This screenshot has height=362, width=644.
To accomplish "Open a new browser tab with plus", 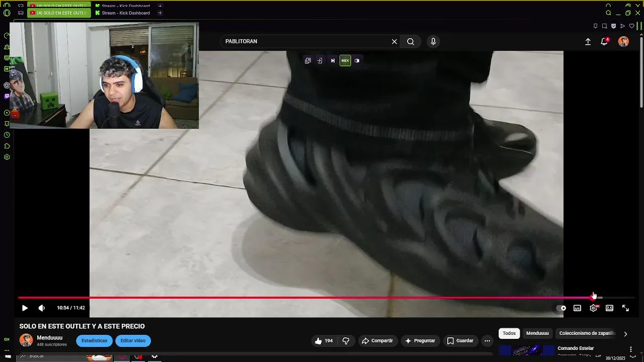I will (x=160, y=13).
